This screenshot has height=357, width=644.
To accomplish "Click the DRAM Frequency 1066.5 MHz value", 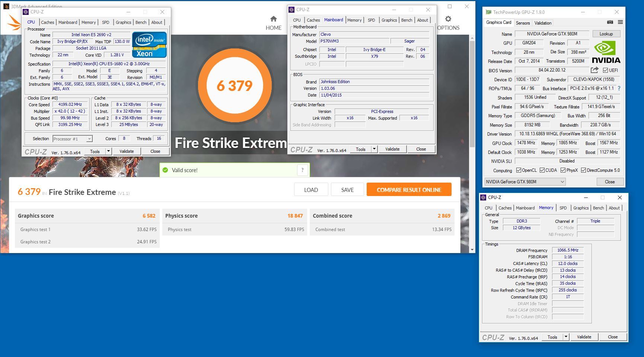I will [x=568, y=250].
